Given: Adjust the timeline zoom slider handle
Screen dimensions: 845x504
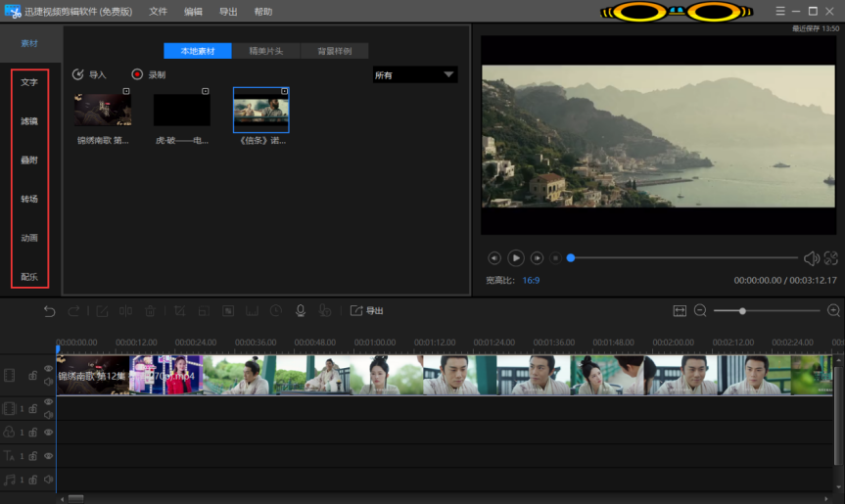Looking at the screenshot, I should (x=742, y=310).
